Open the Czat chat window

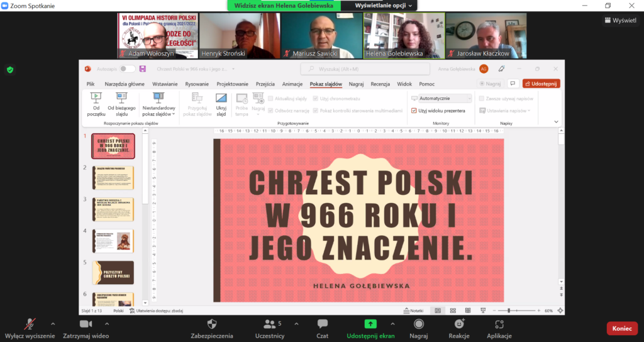[x=323, y=324]
